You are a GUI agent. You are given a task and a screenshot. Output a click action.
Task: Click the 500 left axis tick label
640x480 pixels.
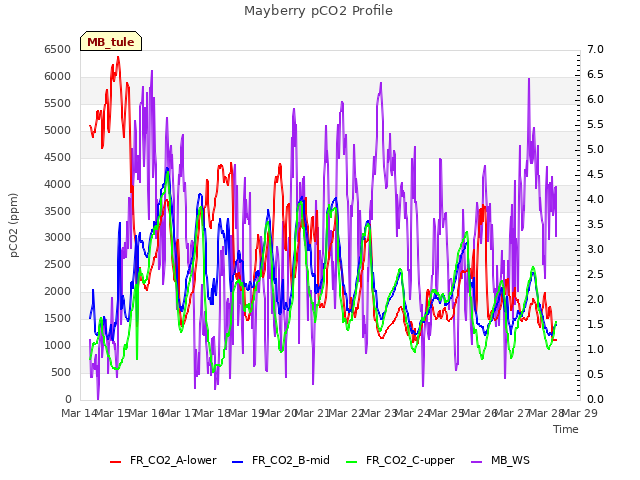pyautogui.click(x=61, y=372)
